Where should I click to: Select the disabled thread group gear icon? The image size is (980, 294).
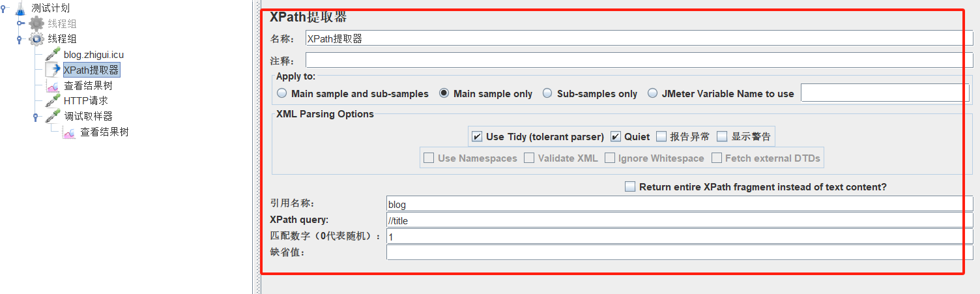[x=36, y=23]
